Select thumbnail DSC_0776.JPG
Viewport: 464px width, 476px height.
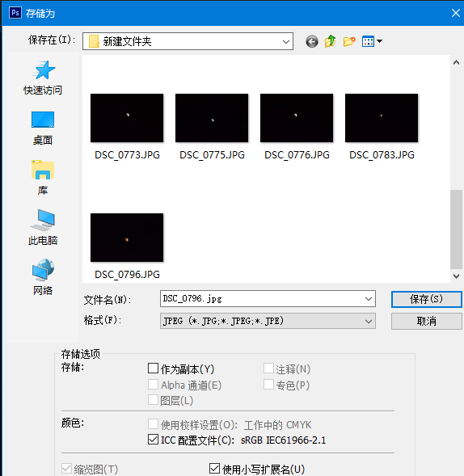point(297,118)
